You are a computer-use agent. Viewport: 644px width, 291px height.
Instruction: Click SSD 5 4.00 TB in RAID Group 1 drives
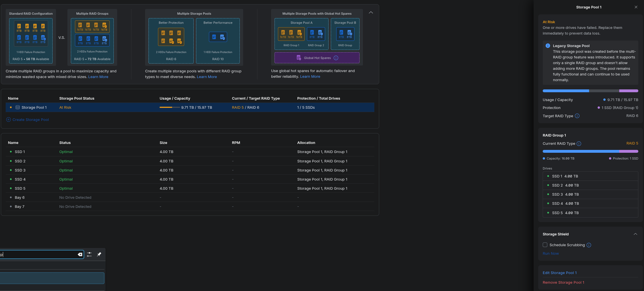coord(590,213)
